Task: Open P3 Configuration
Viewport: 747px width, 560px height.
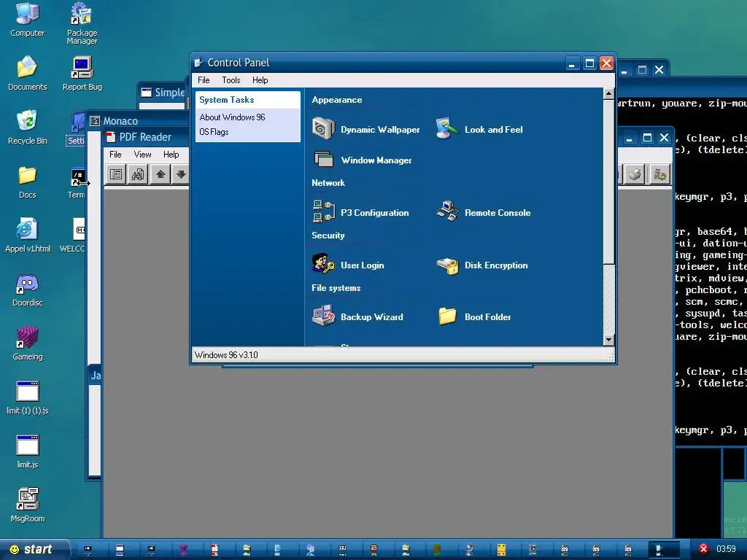Action: [360, 212]
